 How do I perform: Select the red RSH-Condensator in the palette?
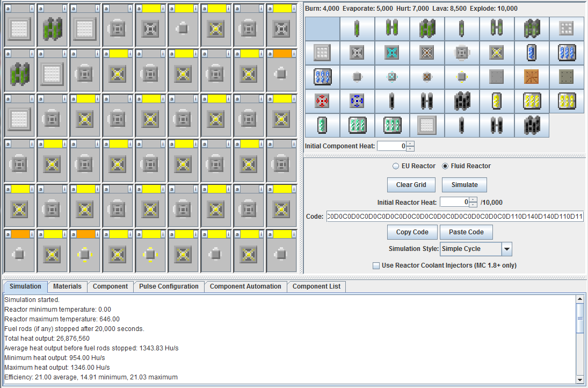pyautogui.click(x=322, y=101)
